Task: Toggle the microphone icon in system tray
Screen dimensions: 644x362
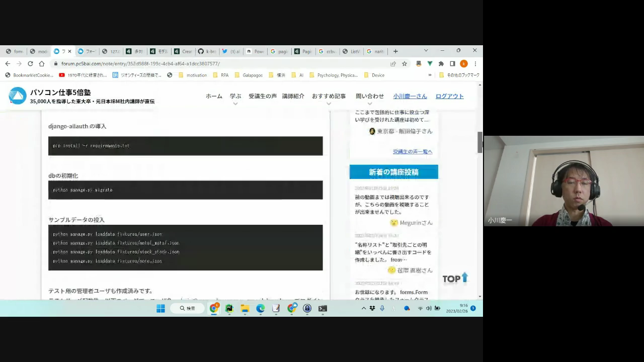Action: [x=382, y=308]
